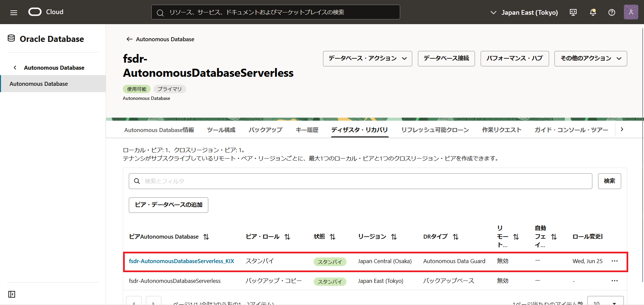The image size is (644, 305).
Task: Click the left chevron in the sidebar
Action: (x=15, y=68)
